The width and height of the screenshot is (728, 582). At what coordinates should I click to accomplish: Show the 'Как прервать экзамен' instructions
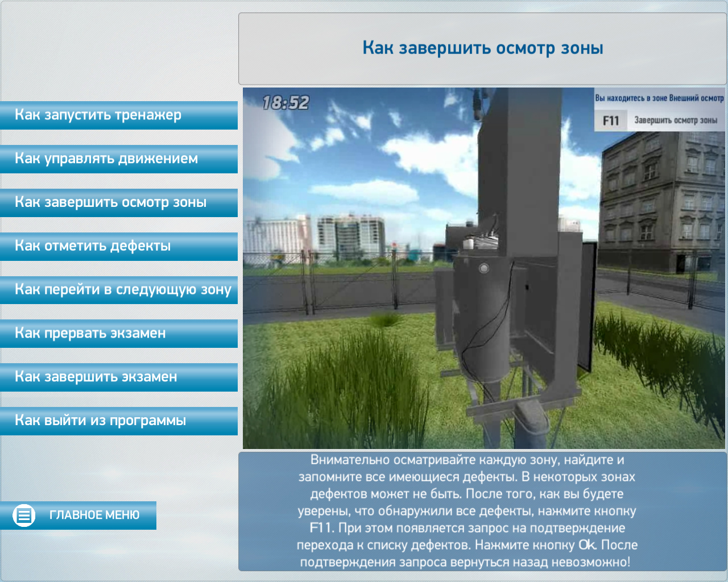118,334
